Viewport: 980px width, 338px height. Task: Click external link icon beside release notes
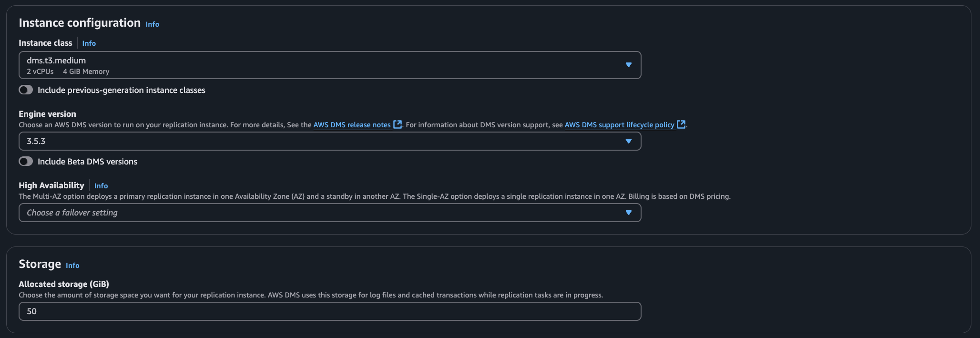point(398,124)
